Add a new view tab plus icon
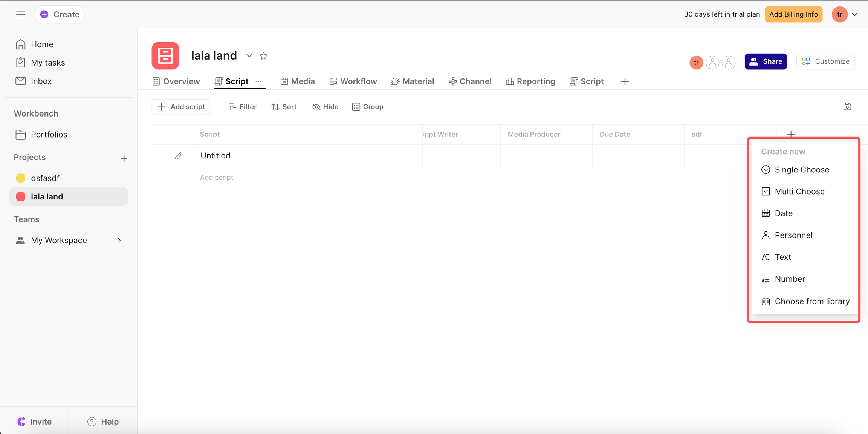Viewport: 868px width, 434px height. 625,81
